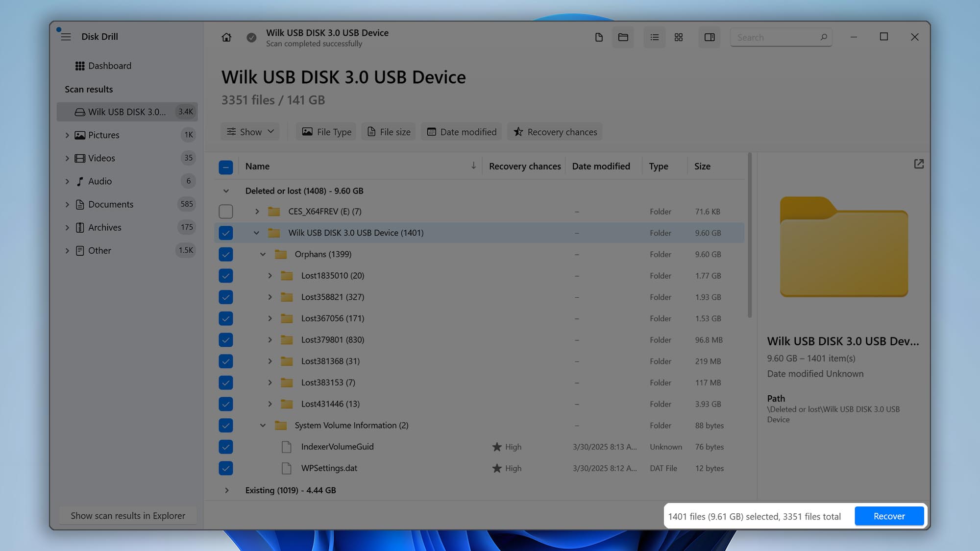Open the Recovery chances filter
This screenshot has width=980, height=551.
coord(554,131)
